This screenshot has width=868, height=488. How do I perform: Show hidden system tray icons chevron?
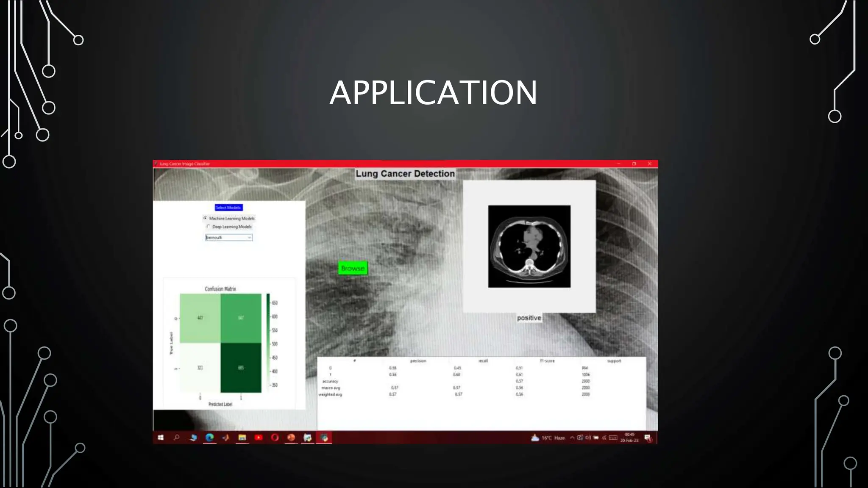[x=572, y=438]
